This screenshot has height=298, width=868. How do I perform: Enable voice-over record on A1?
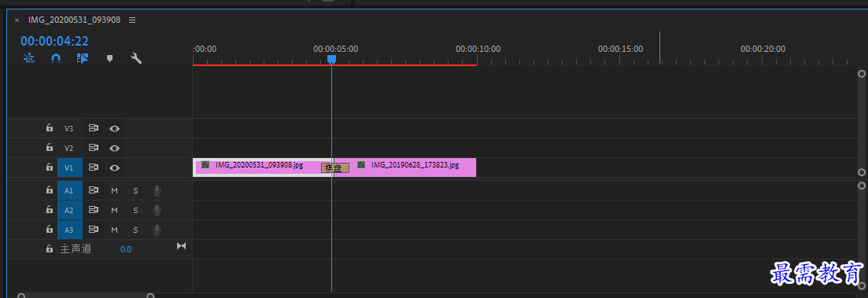click(157, 190)
